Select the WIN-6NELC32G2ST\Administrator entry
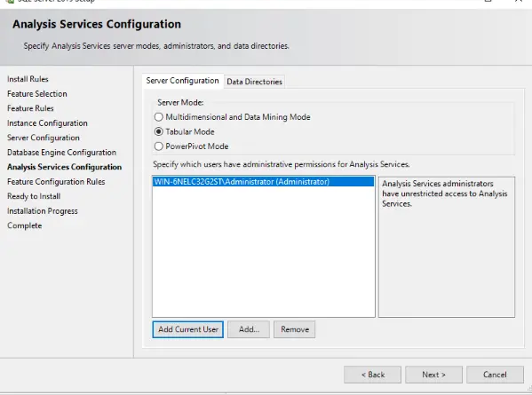Screen dimensions: 532x395 tap(263, 182)
